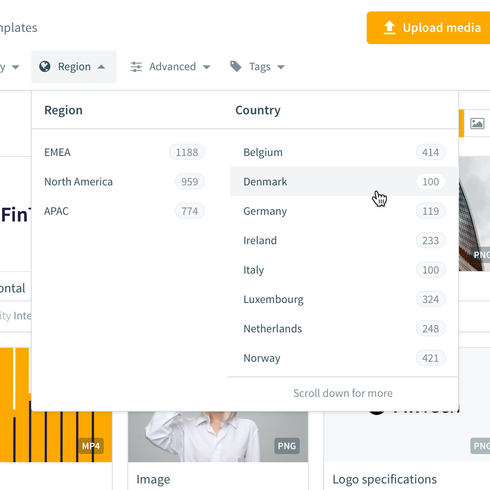
Task: Filter by Belgium country
Action: (x=344, y=152)
